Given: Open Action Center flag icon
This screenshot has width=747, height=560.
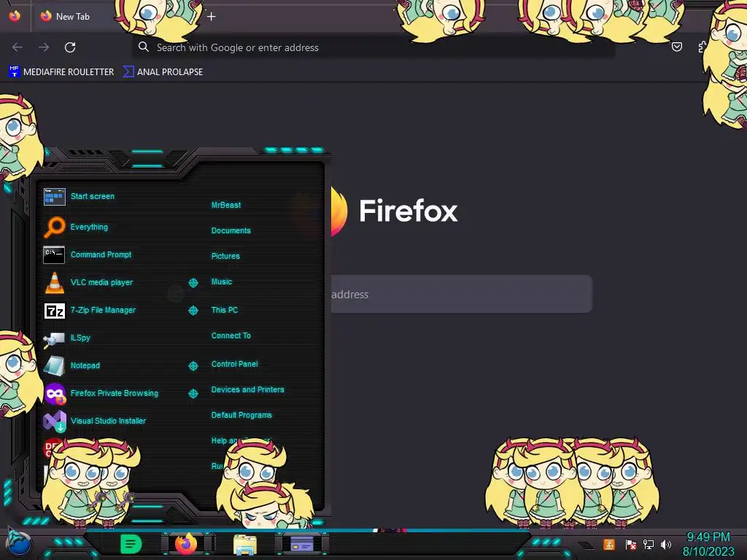Looking at the screenshot, I should tap(631, 544).
